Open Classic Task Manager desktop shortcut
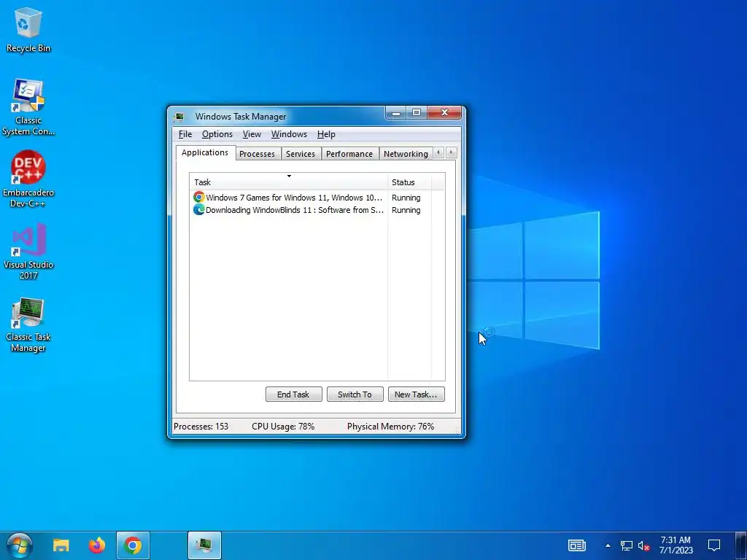 click(28, 324)
